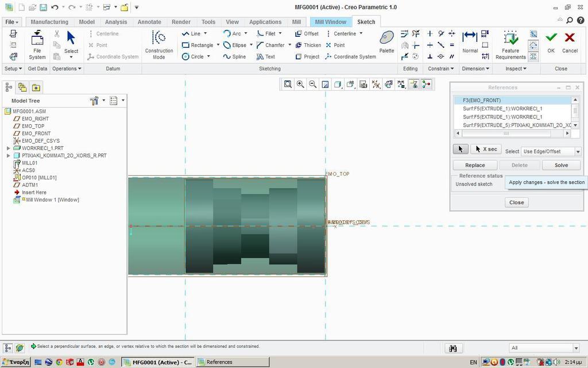The image size is (588, 368).
Task: Open the Mill Window tab
Action: click(330, 22)
